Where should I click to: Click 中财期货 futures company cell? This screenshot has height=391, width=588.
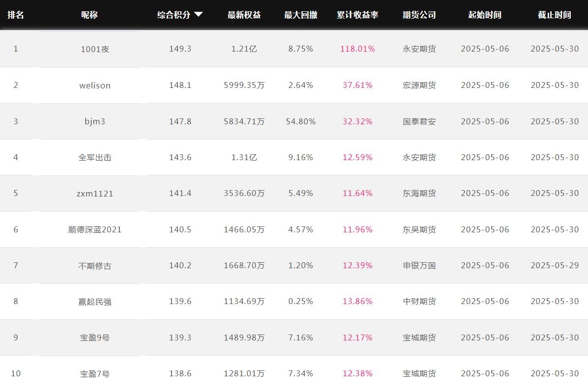(419, 301)
